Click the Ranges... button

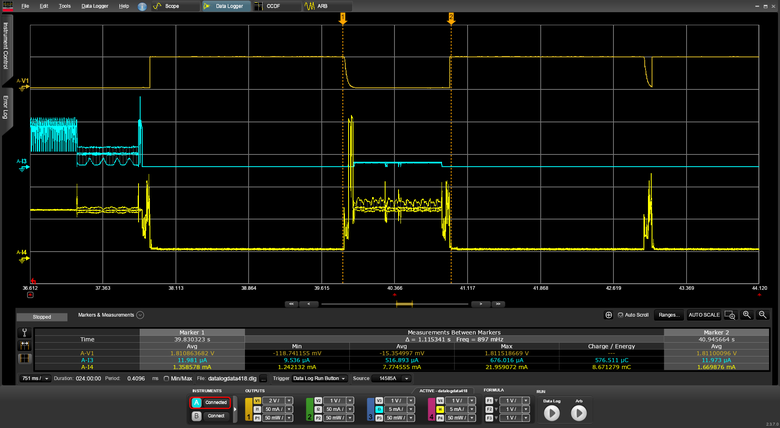coord(669,315)
